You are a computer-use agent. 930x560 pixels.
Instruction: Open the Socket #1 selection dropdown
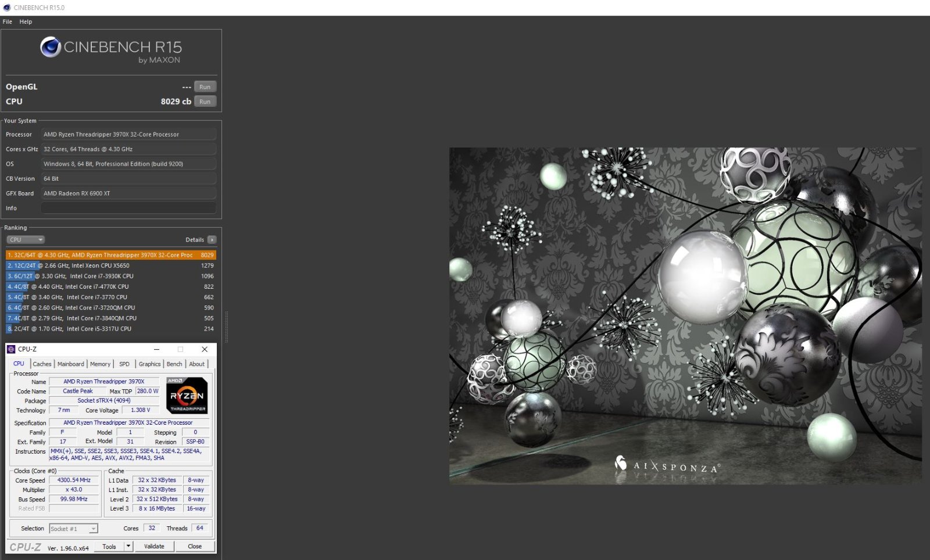tap(73, 529)
